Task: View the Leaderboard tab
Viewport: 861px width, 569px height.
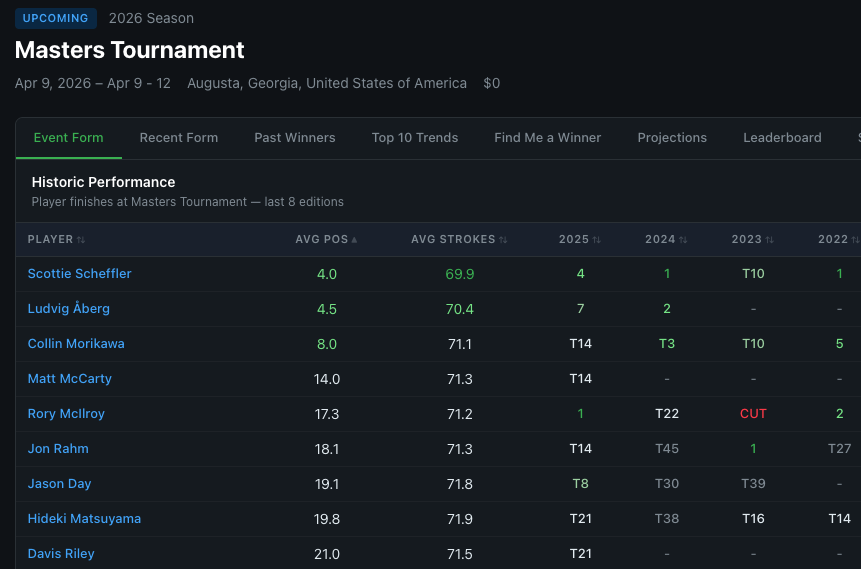Action: click(782, 138)
